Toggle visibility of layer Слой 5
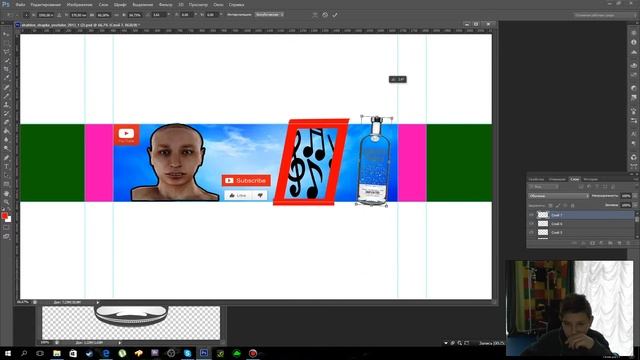This screenshot has height=360, width=640. 531,232
